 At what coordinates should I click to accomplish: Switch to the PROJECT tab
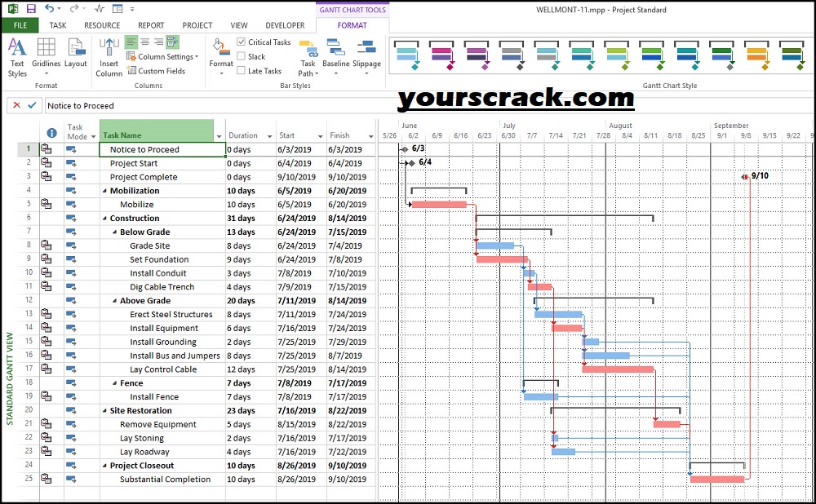(197, 25)
